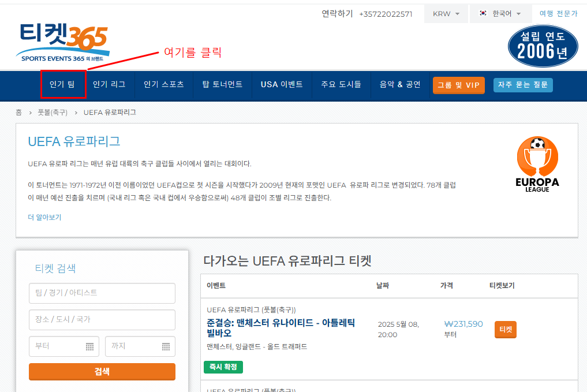
Task: Click the 가격 column header
Action: [x=447, y=286]
